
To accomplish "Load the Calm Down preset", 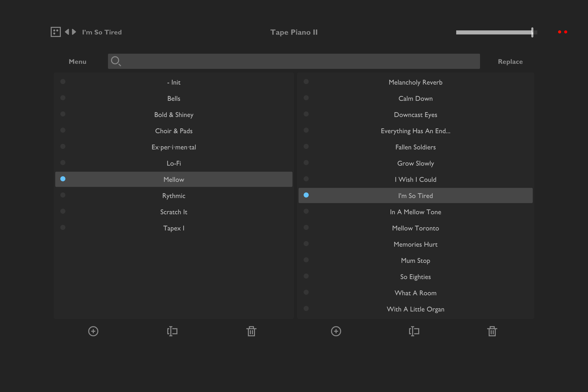I will coord(416,98).
